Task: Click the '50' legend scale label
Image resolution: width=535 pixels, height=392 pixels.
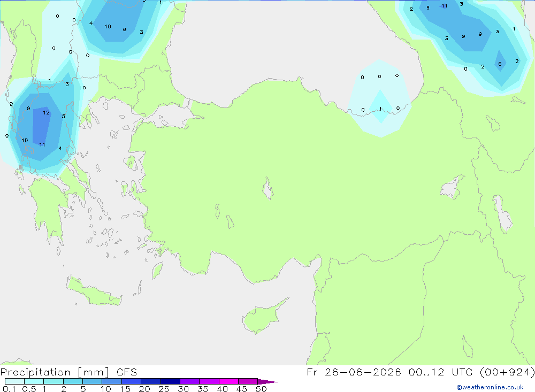Action: (x=262, y=389)
